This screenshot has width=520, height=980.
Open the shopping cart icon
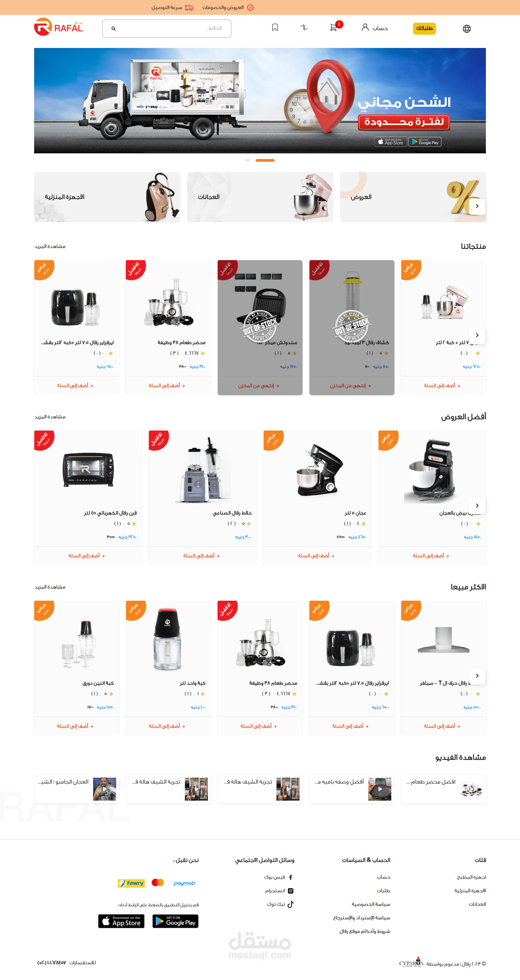(x=333, y=28)
